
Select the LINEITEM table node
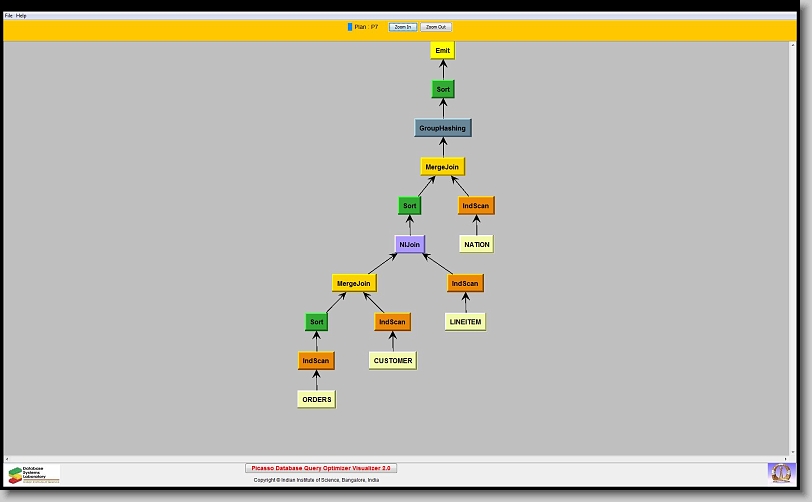pos(465,322)
